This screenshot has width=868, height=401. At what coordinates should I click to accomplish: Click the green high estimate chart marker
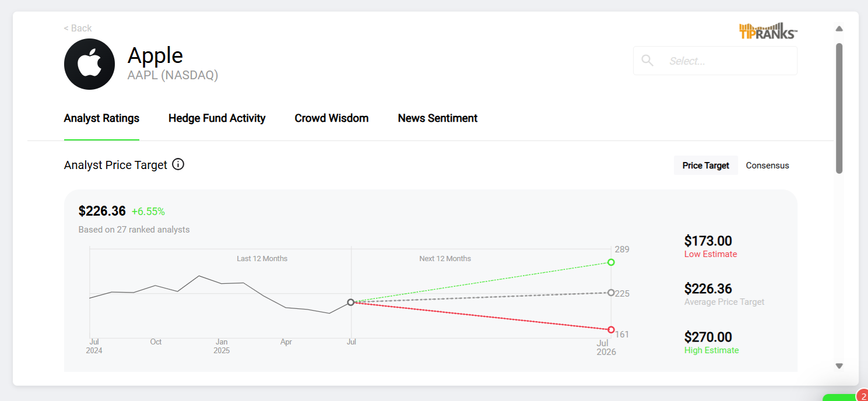611,262
